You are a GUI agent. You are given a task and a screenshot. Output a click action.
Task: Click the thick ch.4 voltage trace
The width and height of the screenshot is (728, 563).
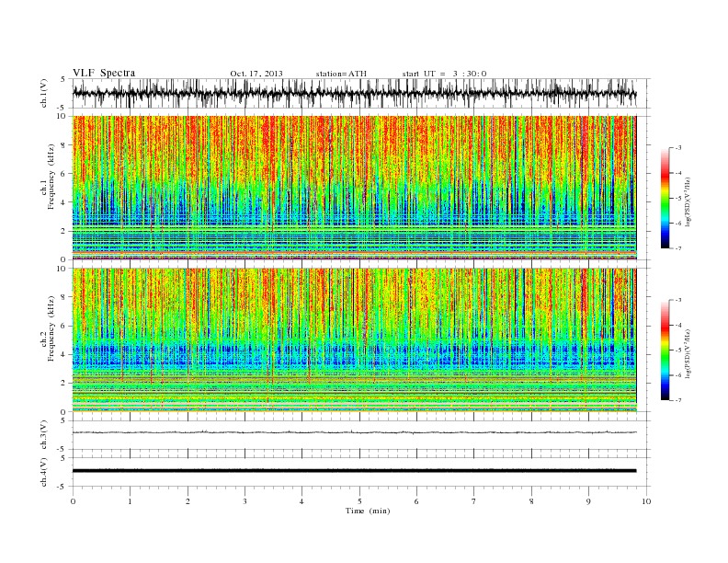(354, 471)
